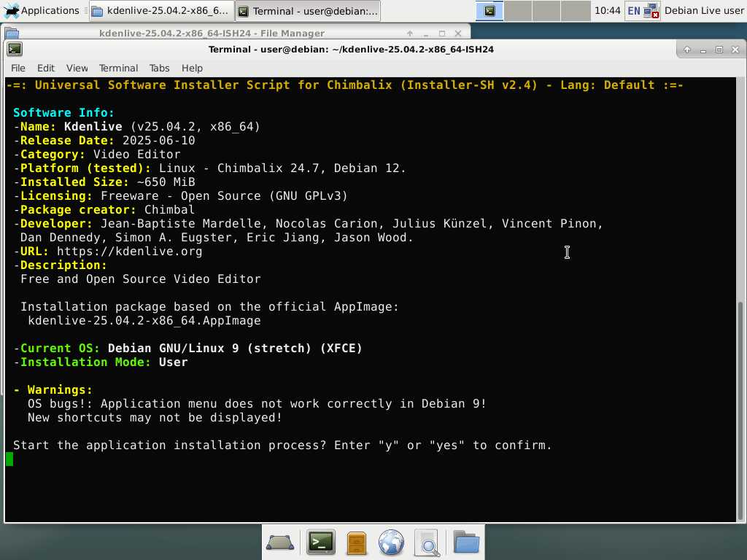Click the Name: Kdenlive line
This screenshot has height=560, width=747.
pos(136,127)
